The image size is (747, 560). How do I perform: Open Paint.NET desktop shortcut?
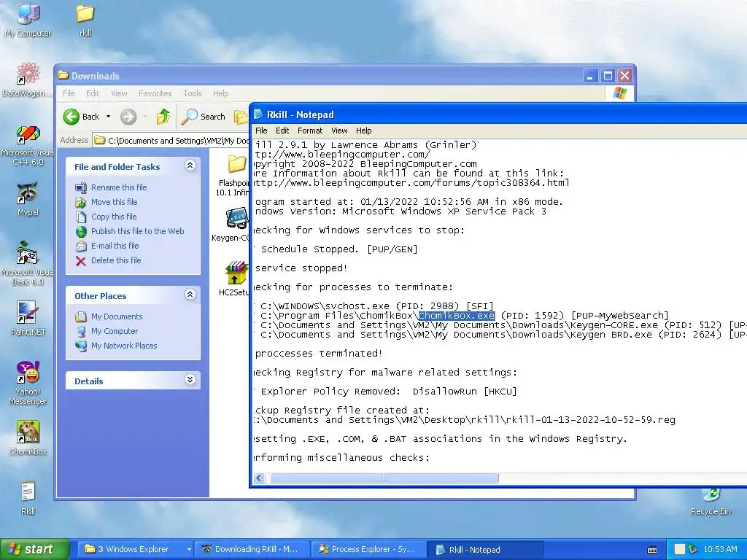coord(28,318)
